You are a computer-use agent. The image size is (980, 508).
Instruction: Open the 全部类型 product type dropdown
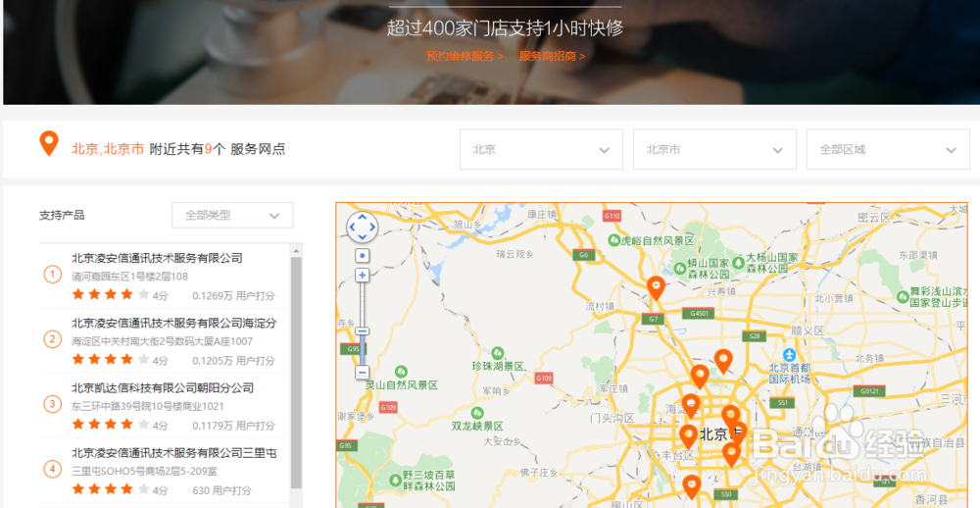pyautogui.click(x=232, y=215)
